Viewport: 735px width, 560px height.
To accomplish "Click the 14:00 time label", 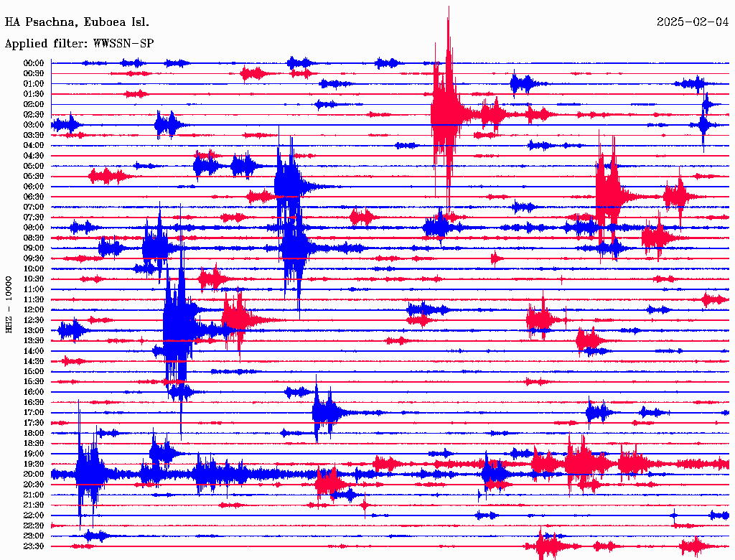I will coord(34,351).
